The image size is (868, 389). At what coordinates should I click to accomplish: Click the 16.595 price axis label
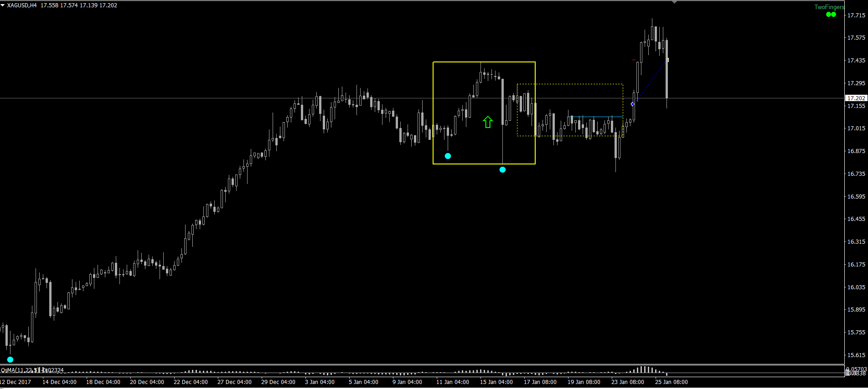tap(856, 197)
